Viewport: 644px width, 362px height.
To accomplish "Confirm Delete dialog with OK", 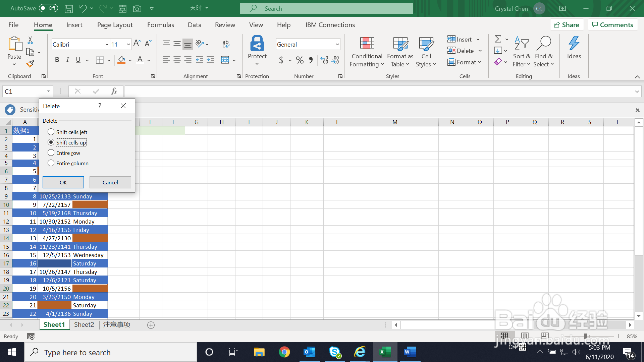I will point(63,182).
